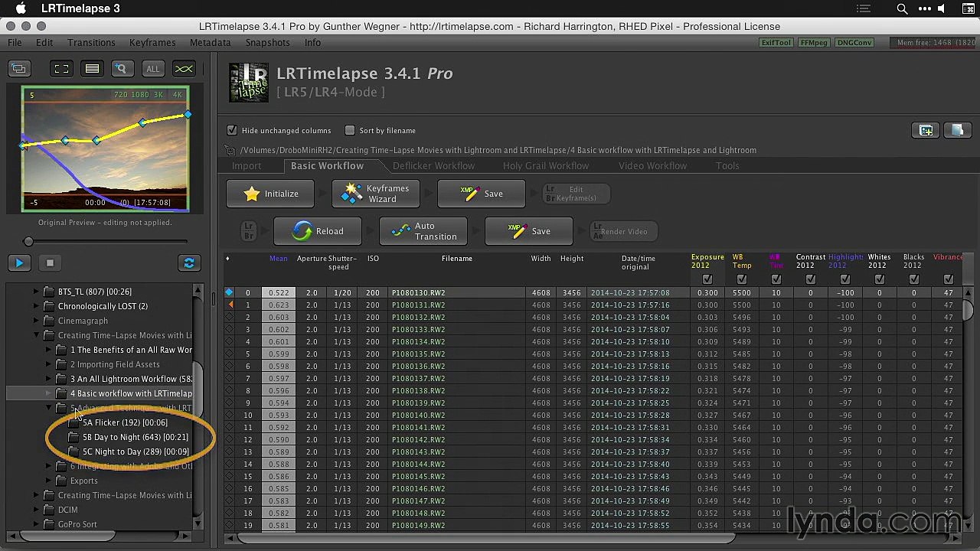Click the ExifTool status indicator

[776, 43]
